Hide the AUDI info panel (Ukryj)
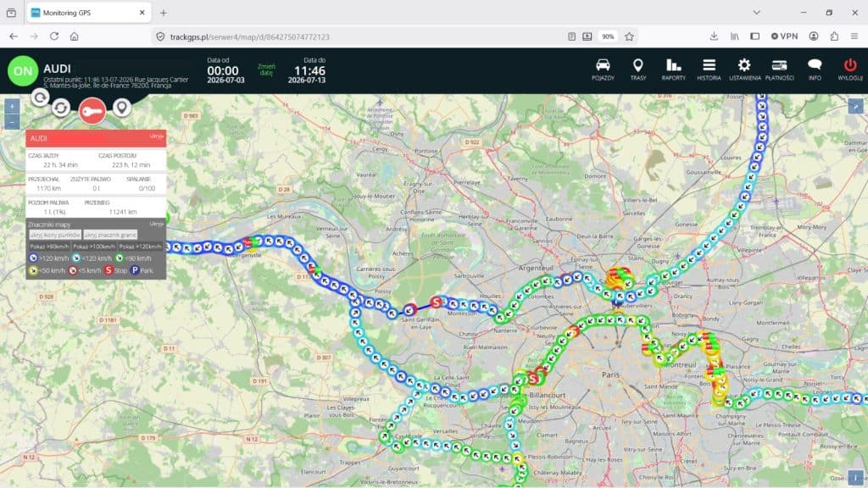The height and width of the screenshot is (488, 868). pyautogui.click(x=156, y=136)
